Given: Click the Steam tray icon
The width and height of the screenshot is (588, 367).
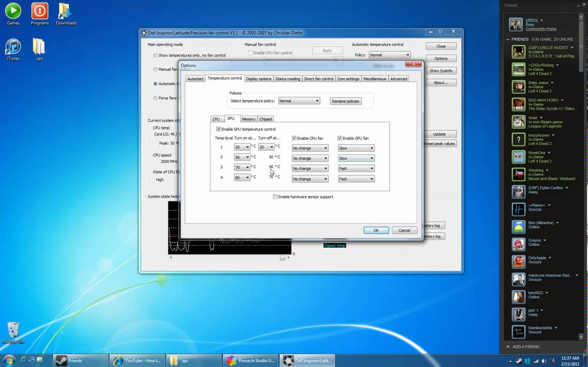Looking at the screenshot, I should pyautogui.click(x=519, y=361).
